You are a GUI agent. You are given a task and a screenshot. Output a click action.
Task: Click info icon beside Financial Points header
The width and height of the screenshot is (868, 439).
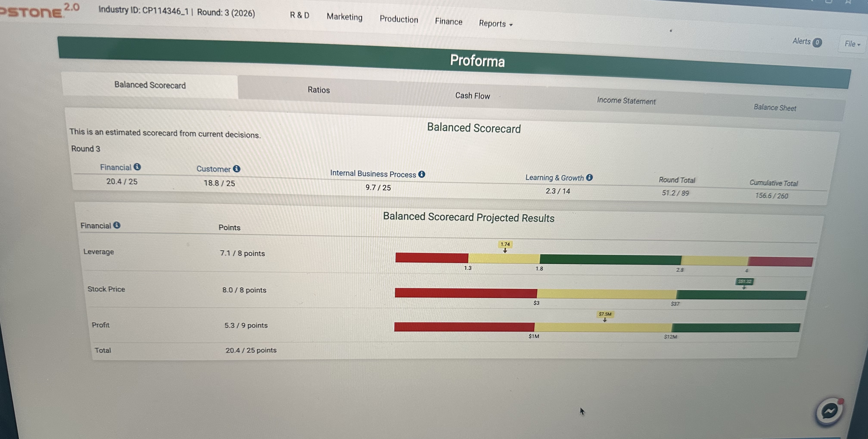pos(117,225)
